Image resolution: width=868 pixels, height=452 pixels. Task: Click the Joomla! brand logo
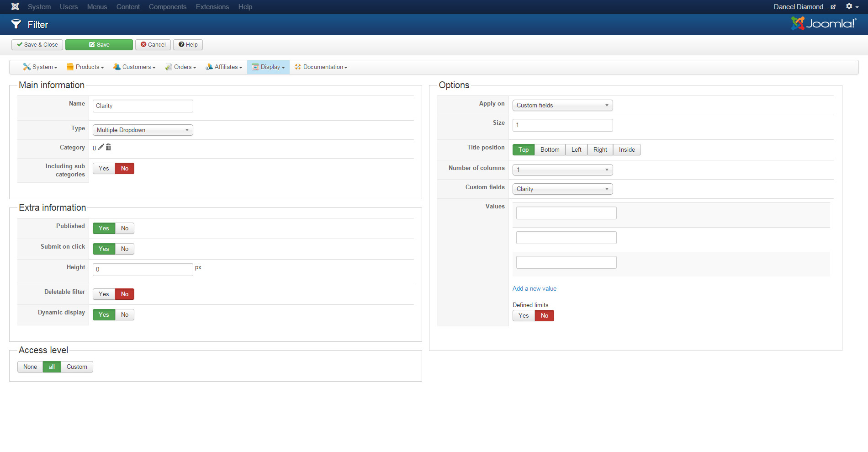(x=824, y=23)
